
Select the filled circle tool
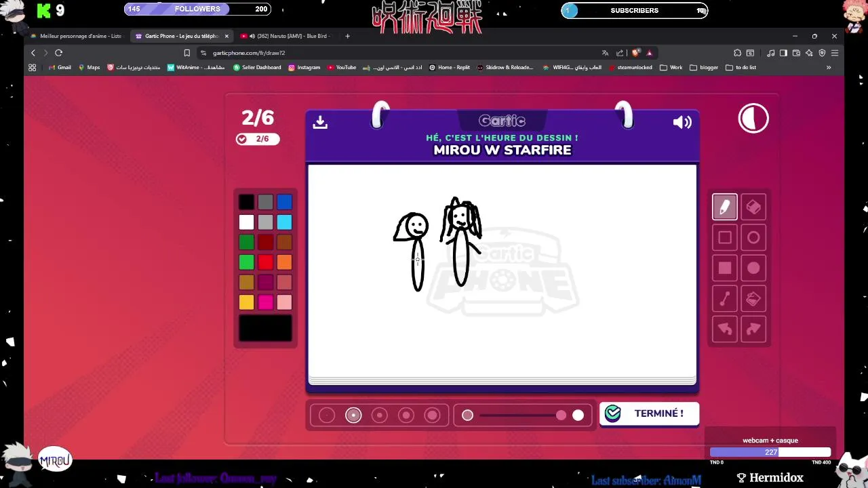(x=753, y=268)
